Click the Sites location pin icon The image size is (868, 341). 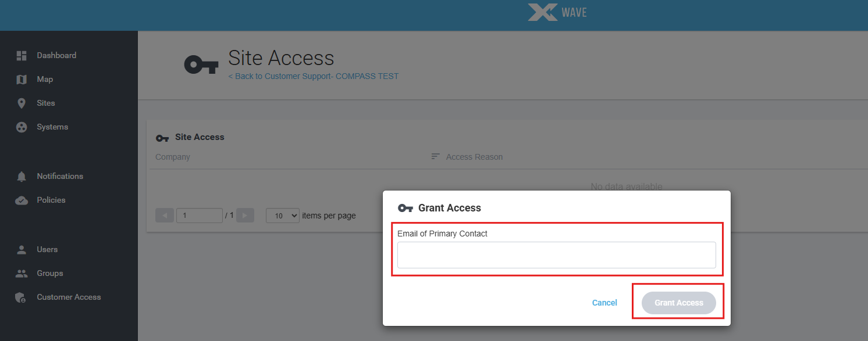(x=22, y=103)
